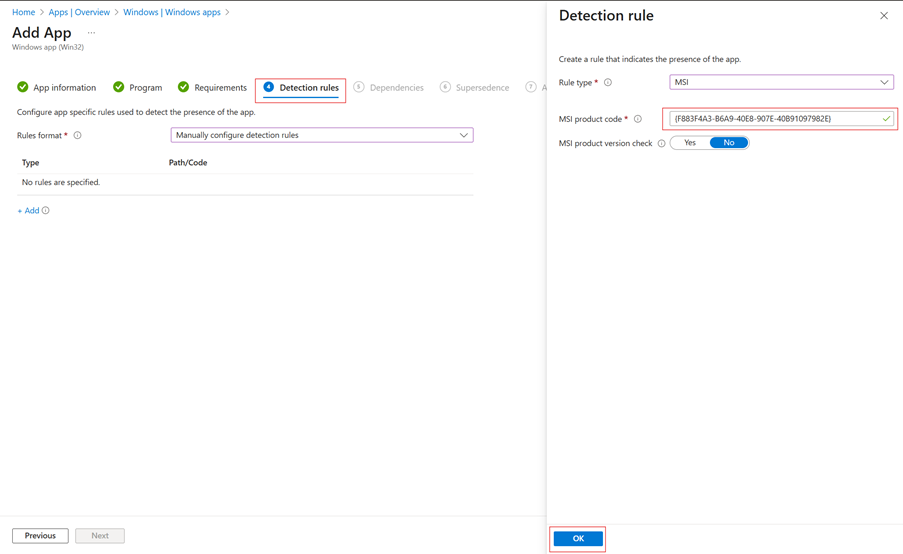The width and height of the screenshot is (903, 554).
Task: Go to the Program tab
Action: click(x=146, y=88)
